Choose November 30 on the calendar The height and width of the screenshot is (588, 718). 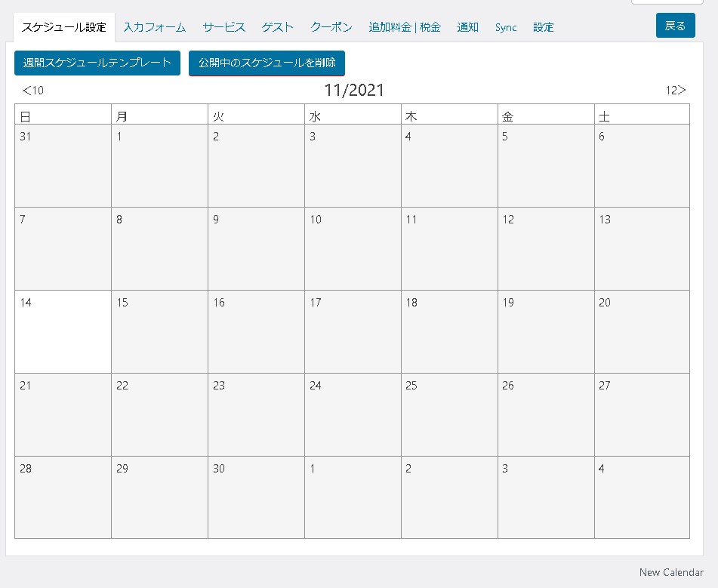(x=256, y=497)
